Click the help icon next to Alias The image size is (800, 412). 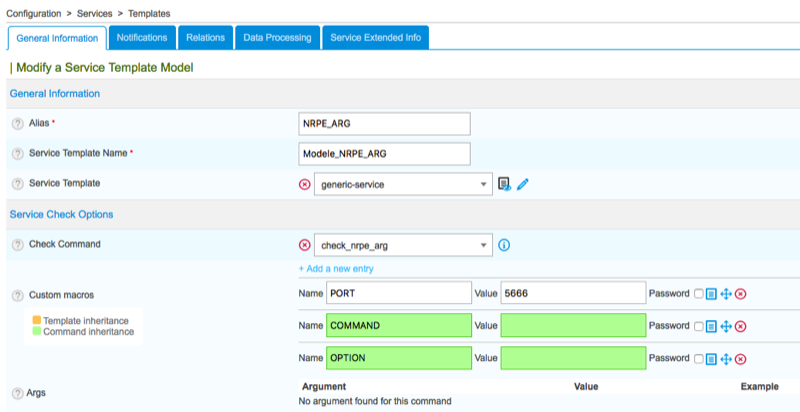[17, 123]
